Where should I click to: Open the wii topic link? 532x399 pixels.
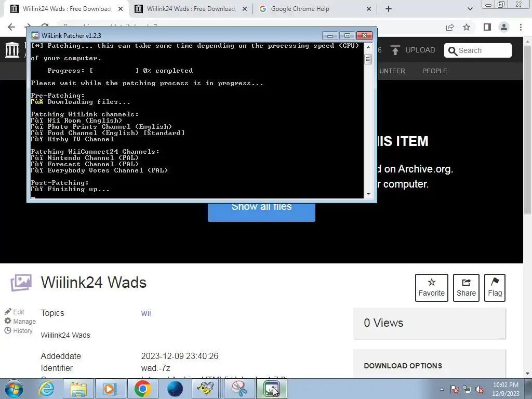[146, 313]
